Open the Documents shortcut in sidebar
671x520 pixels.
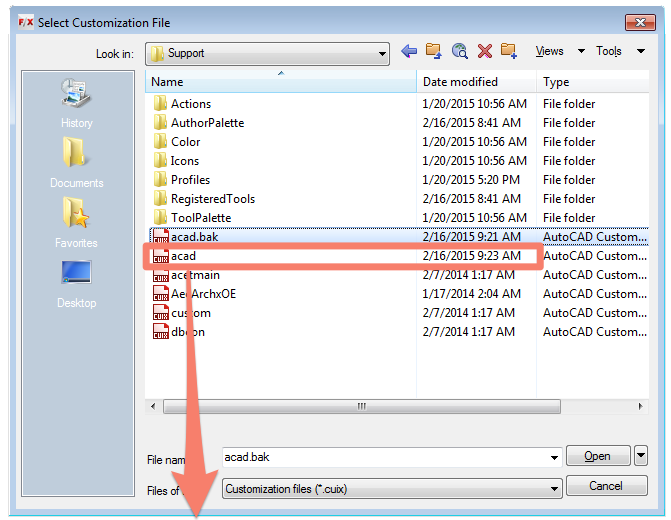tap(77, 163)
